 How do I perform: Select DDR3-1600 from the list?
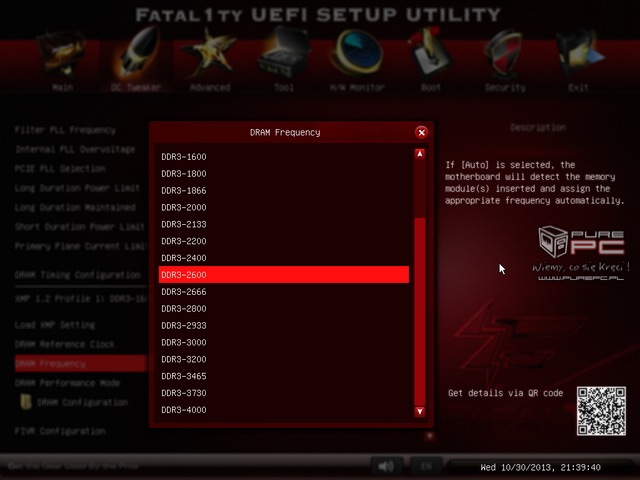pyautogui.click(x=184, y=156)
